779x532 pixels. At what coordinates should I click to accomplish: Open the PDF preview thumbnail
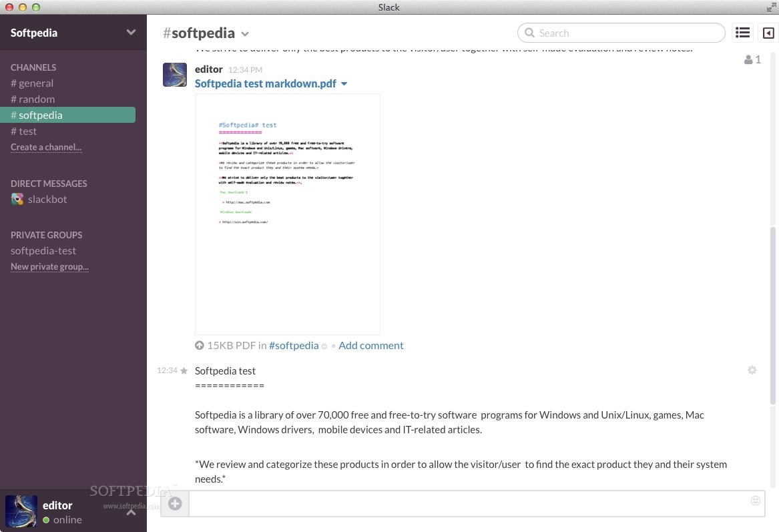[288, 214]
